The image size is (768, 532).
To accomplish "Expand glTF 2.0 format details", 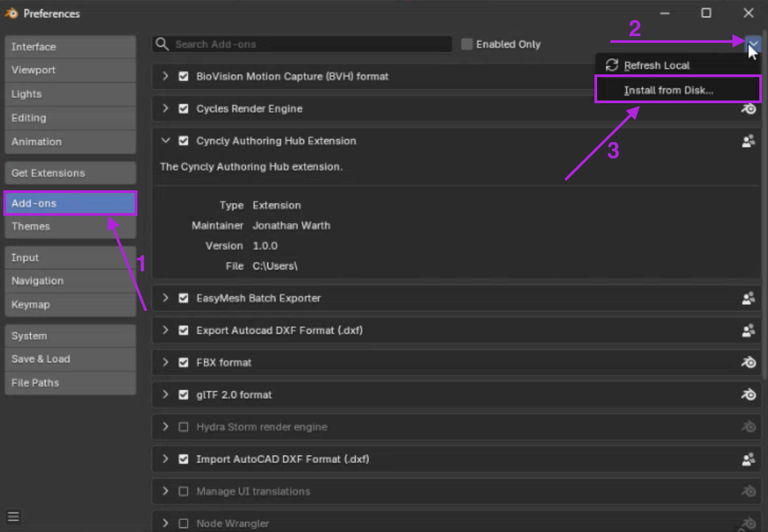I will pyautogui.click(x=166, y=395).
